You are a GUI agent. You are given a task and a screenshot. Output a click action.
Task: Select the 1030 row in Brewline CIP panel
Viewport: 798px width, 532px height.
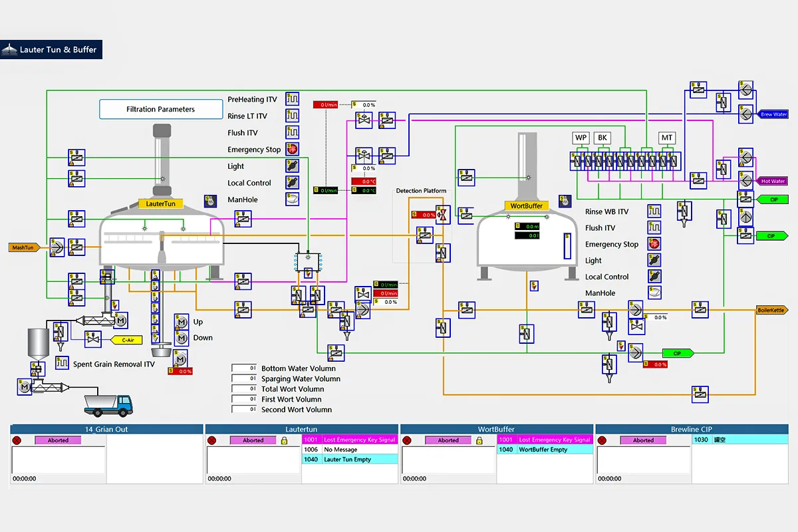click(x=739, y=440)
